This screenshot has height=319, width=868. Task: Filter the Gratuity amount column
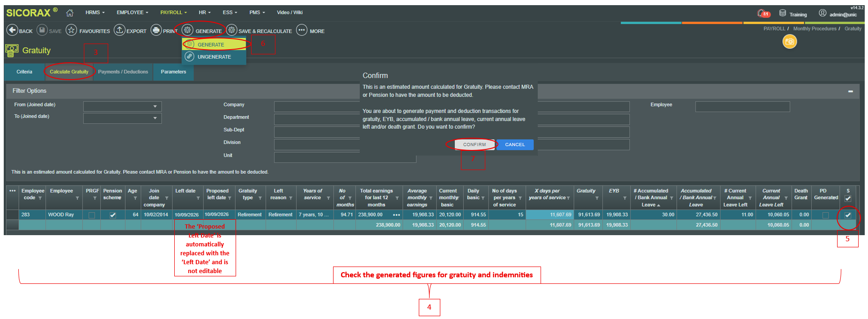tap(597, 198)
